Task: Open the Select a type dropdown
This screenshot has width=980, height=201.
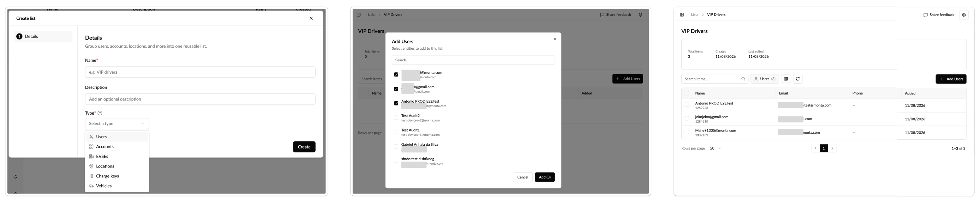Action: point(117,123)
